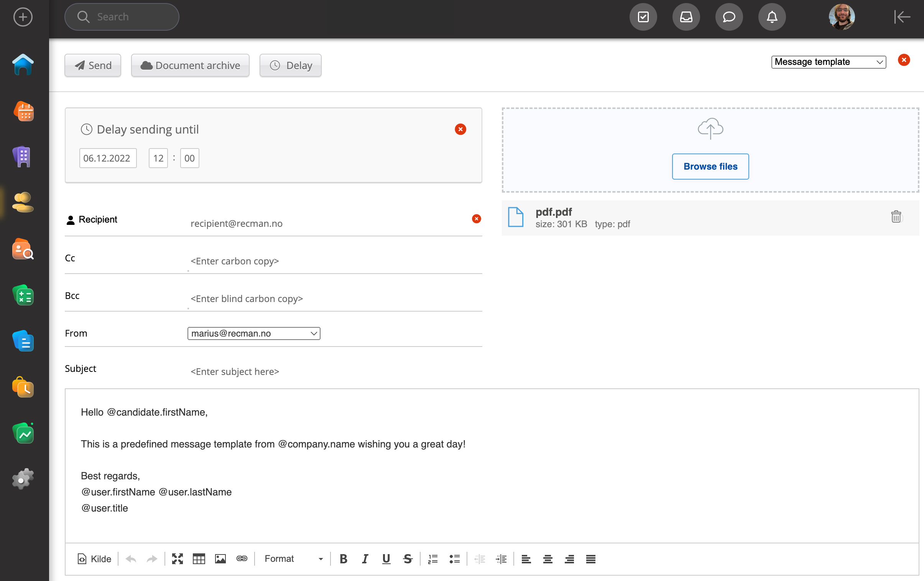Viewport: 924px width, 581px height.
Task: Open the Message template dropdown
Action: click(x=829, y=62)
